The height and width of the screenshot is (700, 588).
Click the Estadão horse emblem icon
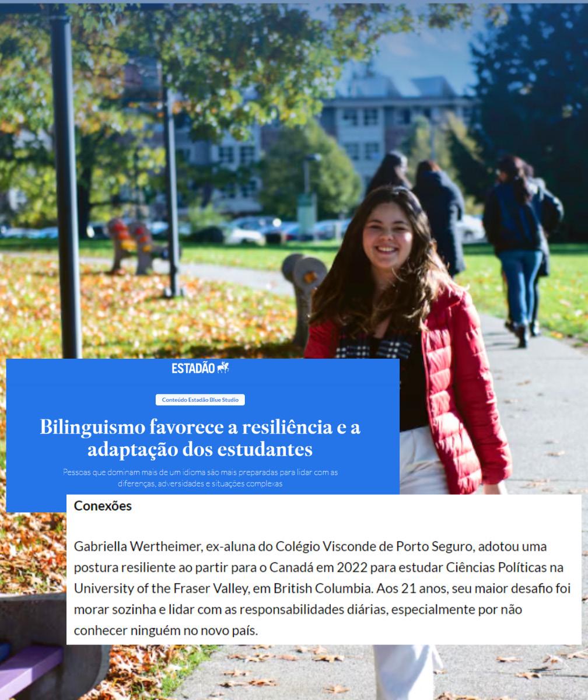tap(223, 367)
